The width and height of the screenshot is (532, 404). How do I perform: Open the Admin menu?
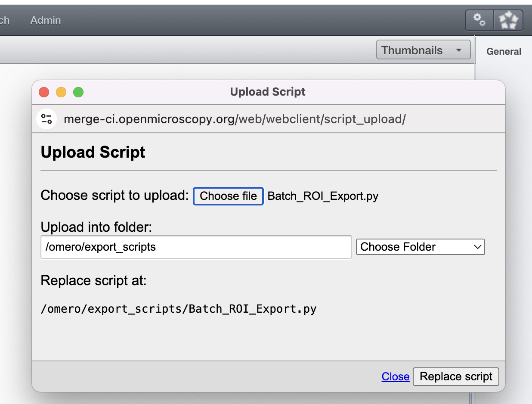[45, 20]
